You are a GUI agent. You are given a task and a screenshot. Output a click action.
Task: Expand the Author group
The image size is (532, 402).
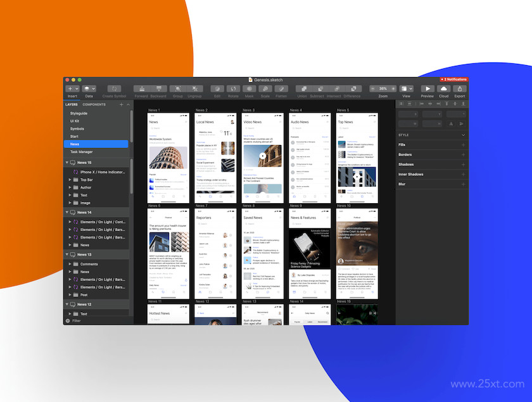tap(70, 187)
